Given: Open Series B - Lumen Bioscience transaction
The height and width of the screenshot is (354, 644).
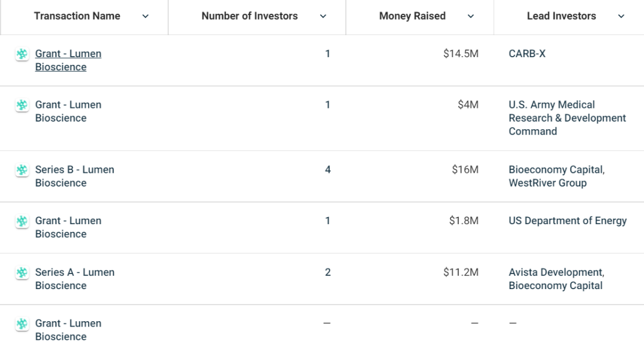Looking at the screenshot, I should tap(75, 176).
